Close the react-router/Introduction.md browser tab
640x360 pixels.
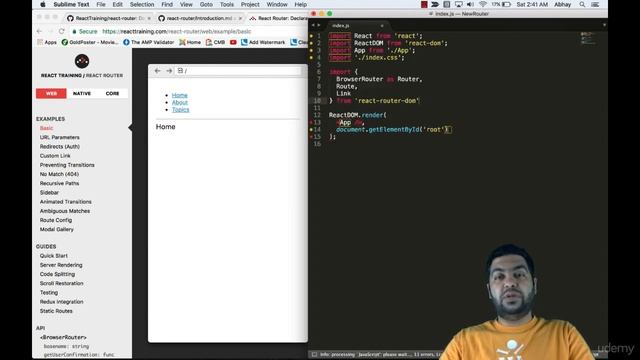point(240,18)
